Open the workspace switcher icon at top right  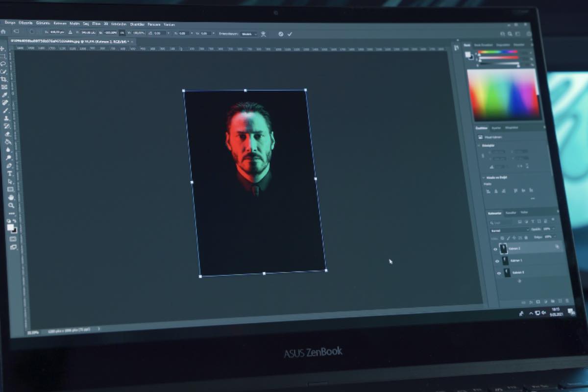pos(517,34)
